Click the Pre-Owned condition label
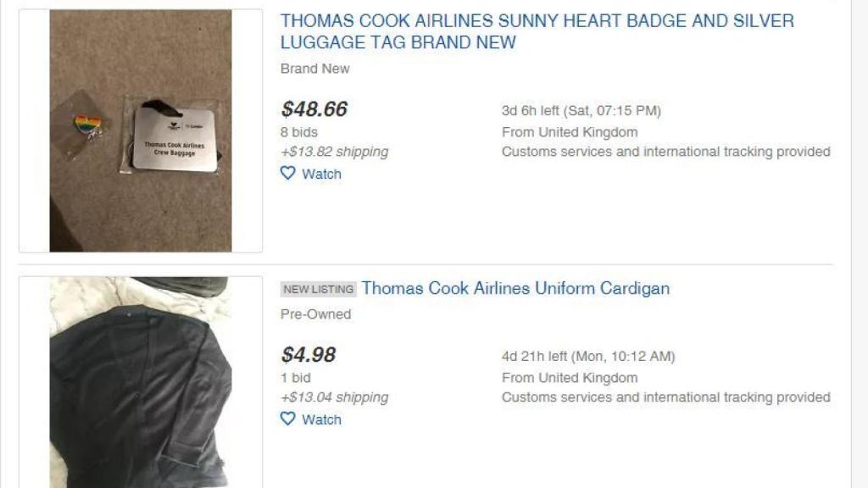Image resolution: width=868 pixels, height=488 pixels. click(x=315, y=314)
